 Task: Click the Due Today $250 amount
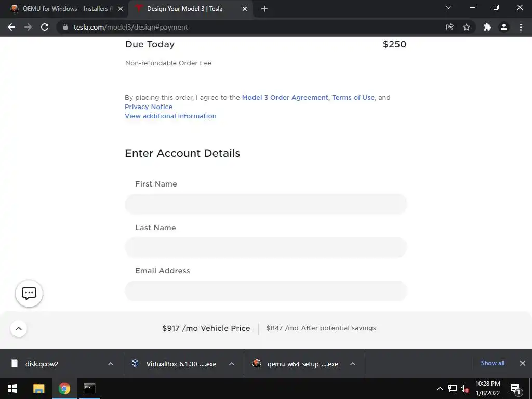point(394,44)
